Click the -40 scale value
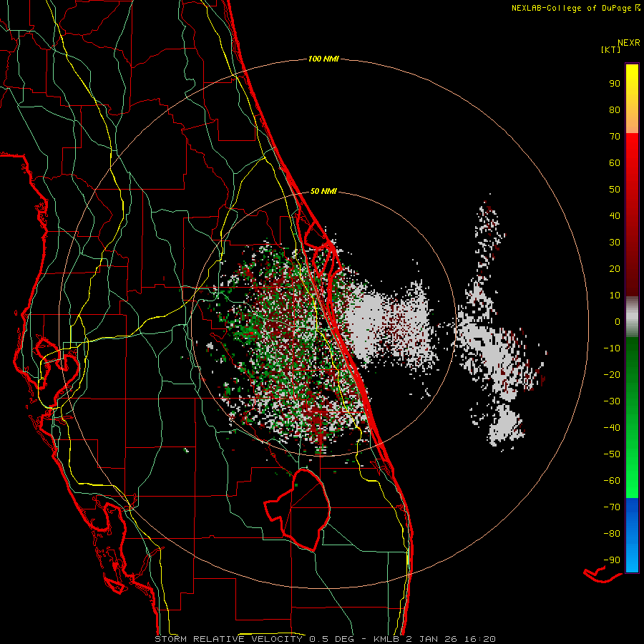The image size is (644, 644). pyautogui.click(x=612, y=428)
